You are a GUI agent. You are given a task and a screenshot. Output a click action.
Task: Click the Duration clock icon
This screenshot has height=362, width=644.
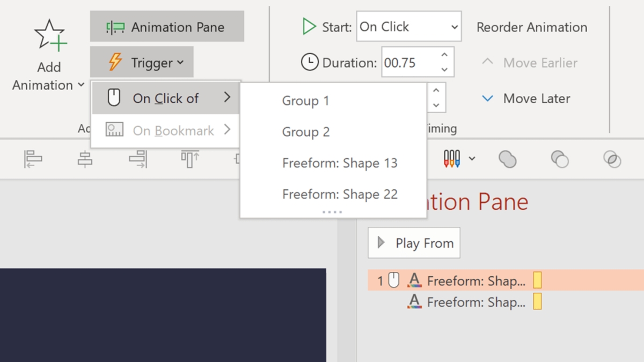pyautogui.click(x=310, y=62)
